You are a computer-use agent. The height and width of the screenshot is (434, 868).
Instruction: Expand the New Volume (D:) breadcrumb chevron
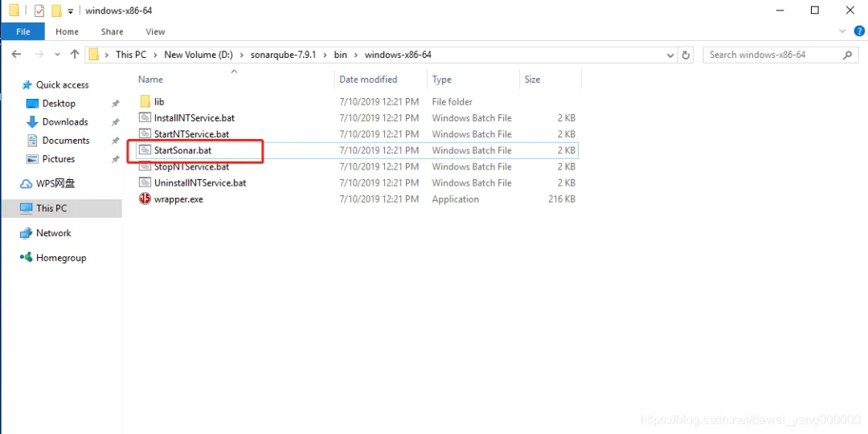coord(241,55)
